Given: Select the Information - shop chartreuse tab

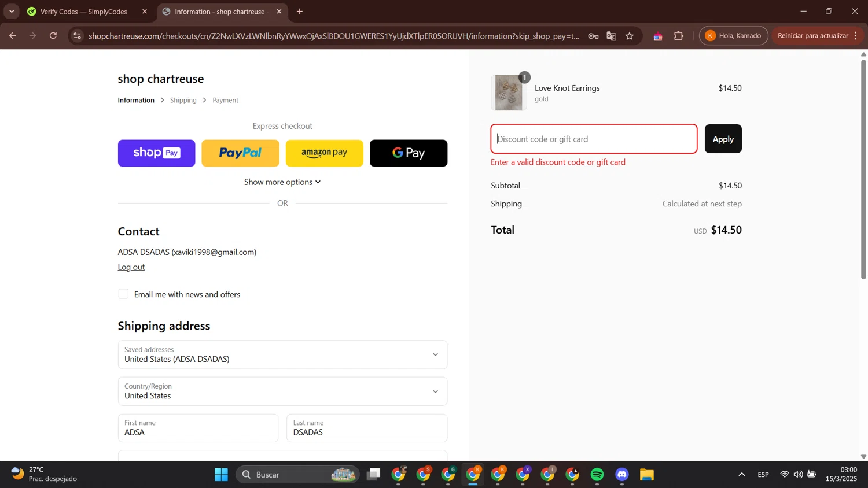Looking at the screenshot, I should (x=220, y=12).
